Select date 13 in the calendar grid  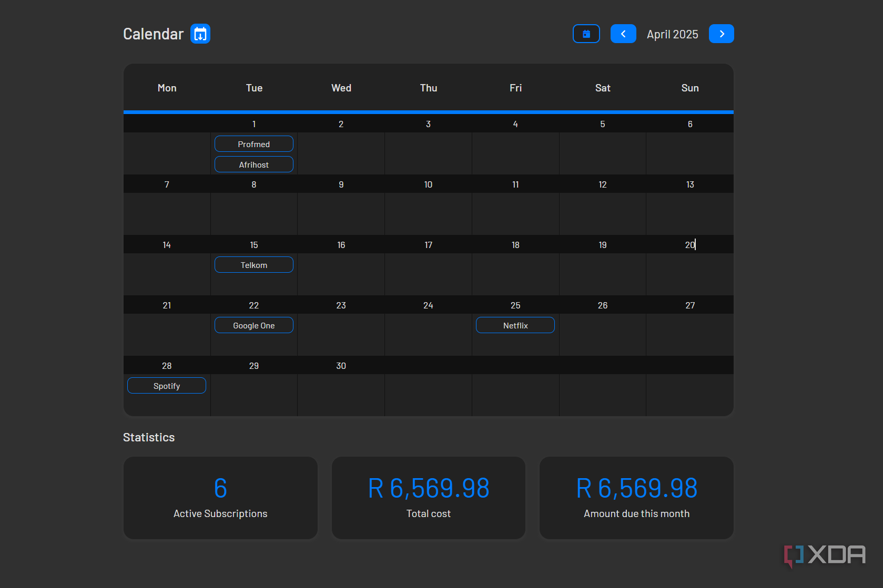tap(690, 184)
